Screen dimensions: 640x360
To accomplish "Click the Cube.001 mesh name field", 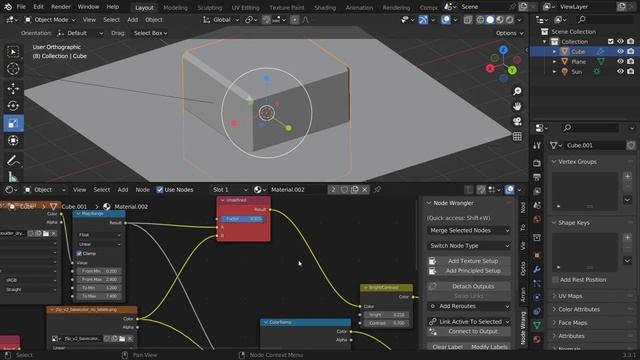I will click(x=595, y=145).
